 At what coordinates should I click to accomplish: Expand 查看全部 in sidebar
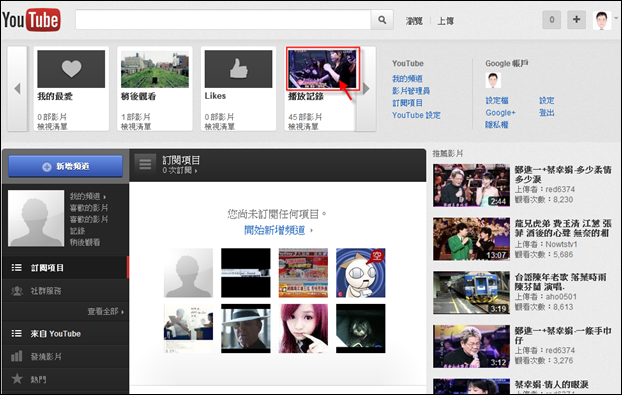(106, 312)
